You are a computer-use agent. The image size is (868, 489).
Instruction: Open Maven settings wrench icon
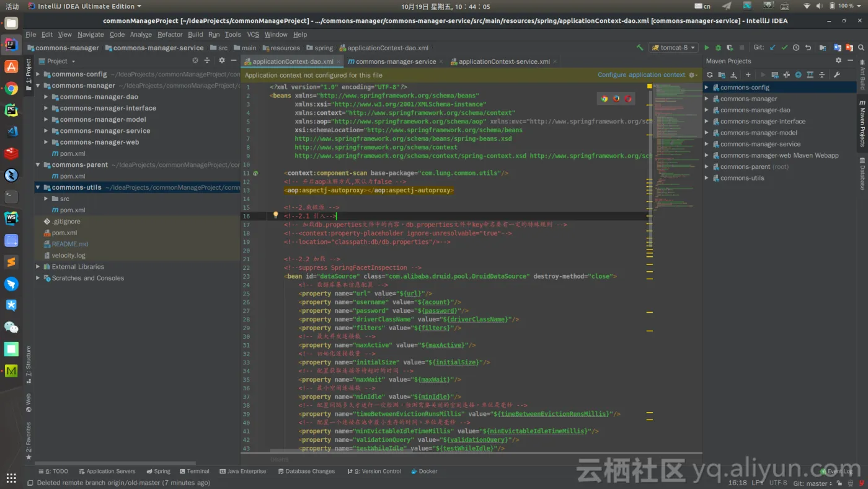click(x=837, y=74)
